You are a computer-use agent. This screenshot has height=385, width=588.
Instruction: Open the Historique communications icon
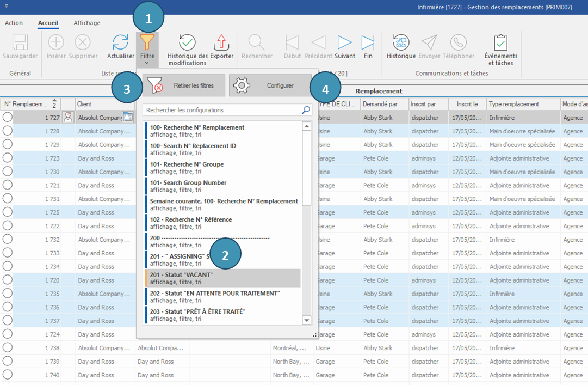coord(401,42)
